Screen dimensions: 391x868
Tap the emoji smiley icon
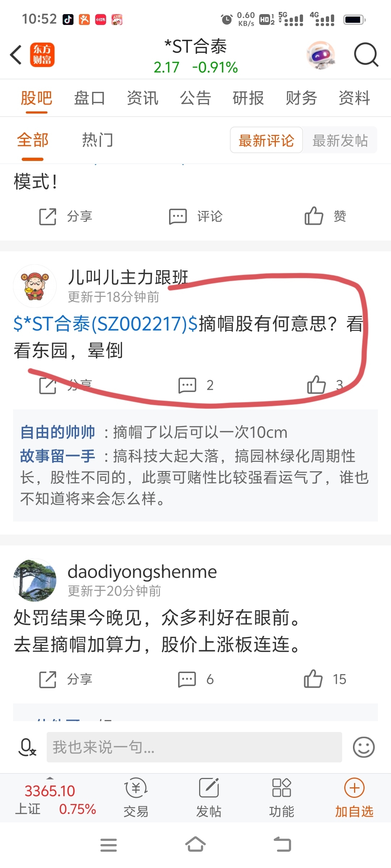pos(363,747)
